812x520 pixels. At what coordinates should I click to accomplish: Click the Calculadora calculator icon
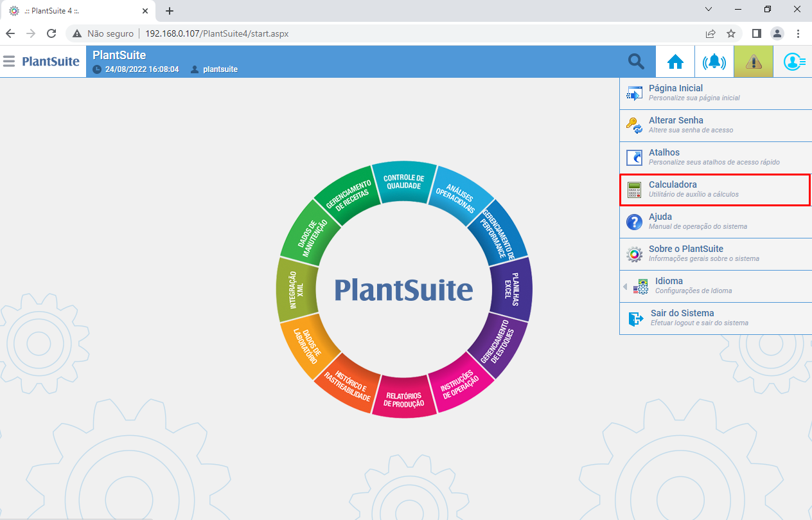[x=634, y=190]
